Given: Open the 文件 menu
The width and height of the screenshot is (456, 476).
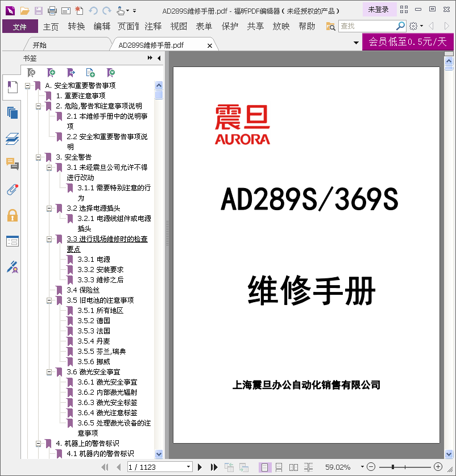Looking at the screenshot, I should [20, 26].
